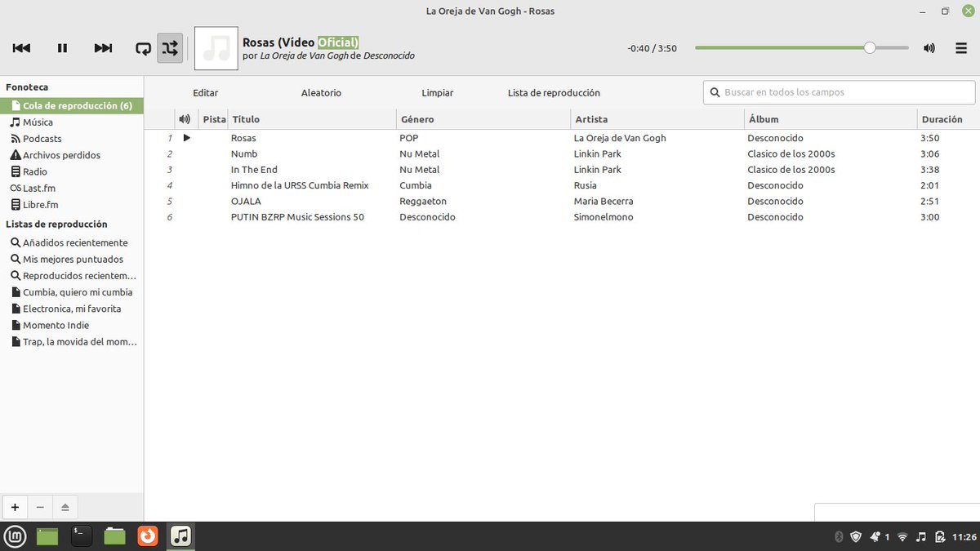The image size is (980, 551).
Task: Focus the Buscar en todos los campos field
Action: pyautogui.click(x=839, y=92)
